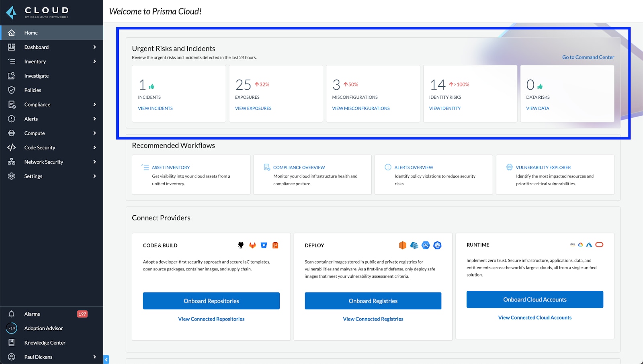
Task: Click the 197 alarms count badge
Action: tap(82, 314)
